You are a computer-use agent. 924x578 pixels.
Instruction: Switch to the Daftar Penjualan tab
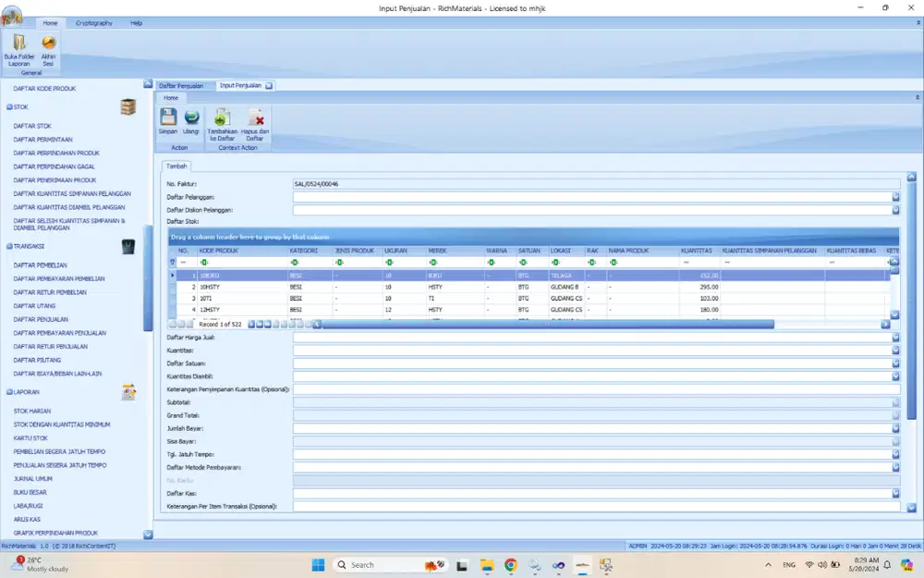pyautogui.click(x=181, y=85)
